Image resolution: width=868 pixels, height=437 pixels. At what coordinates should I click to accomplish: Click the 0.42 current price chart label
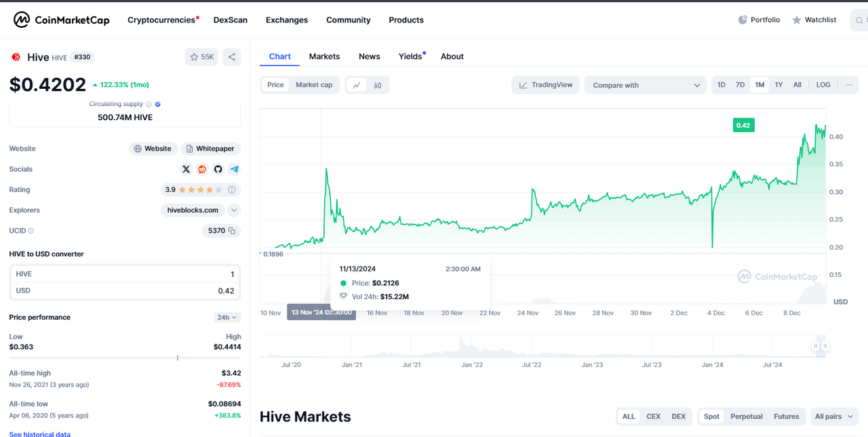(743, 125)
